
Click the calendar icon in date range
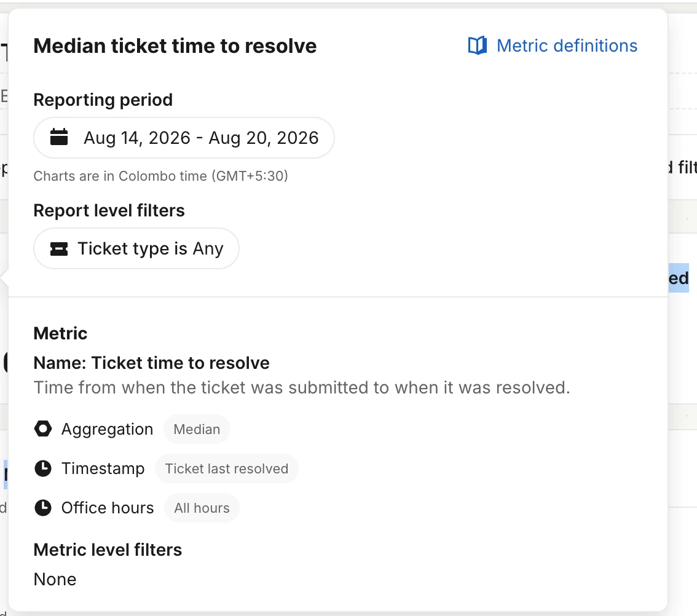click(x=59, y=137)
